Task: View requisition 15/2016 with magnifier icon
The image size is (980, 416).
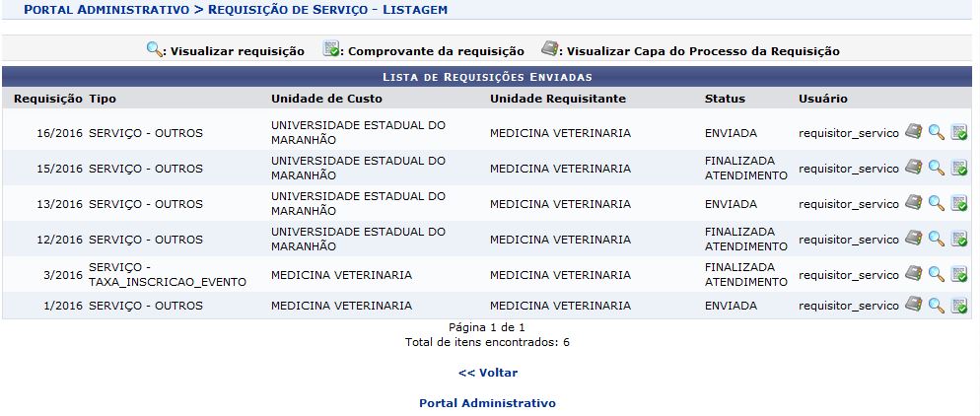Action: 936,169
